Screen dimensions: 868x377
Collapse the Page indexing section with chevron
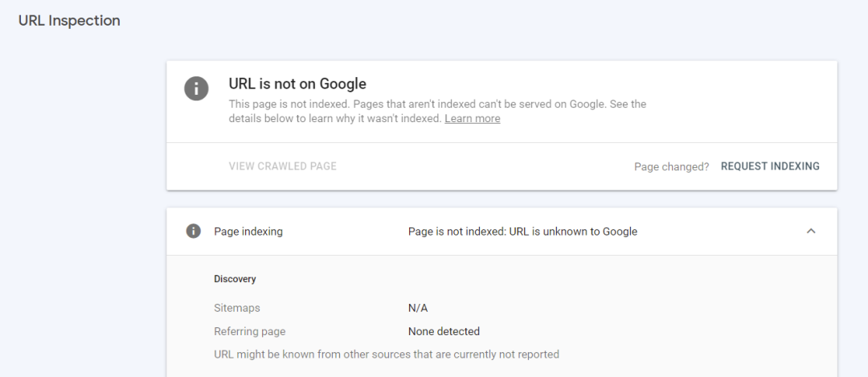810,232
